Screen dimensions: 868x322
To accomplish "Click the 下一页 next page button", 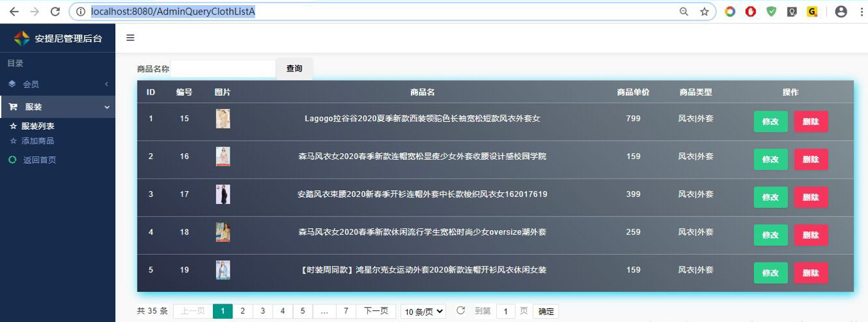I will [x=376, y=312].
